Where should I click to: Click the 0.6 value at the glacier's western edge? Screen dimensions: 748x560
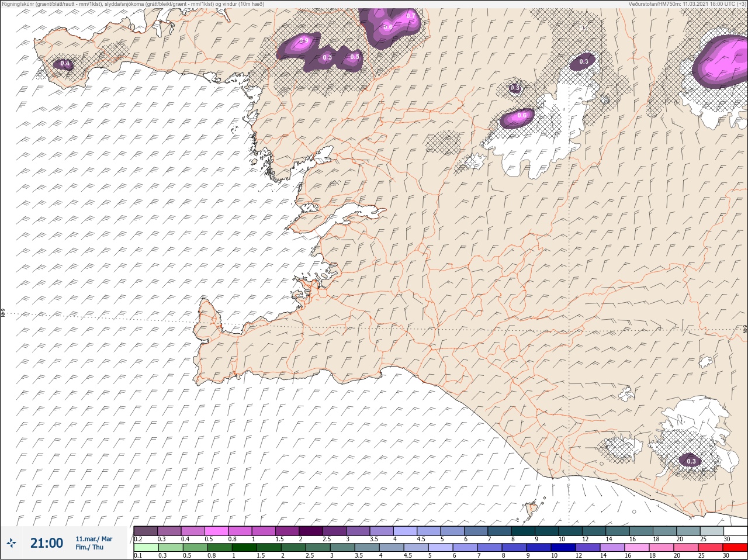[x=522, y=116]
